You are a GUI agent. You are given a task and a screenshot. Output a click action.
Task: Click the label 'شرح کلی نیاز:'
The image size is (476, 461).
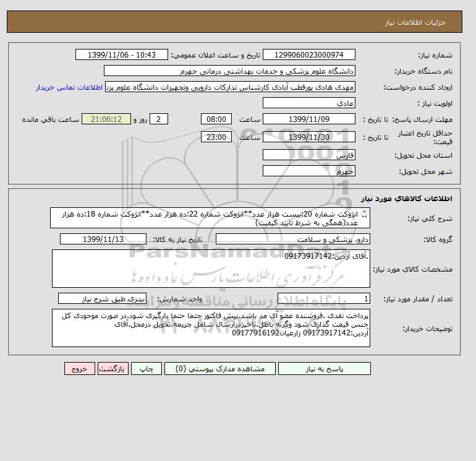(x=430, y=218)
